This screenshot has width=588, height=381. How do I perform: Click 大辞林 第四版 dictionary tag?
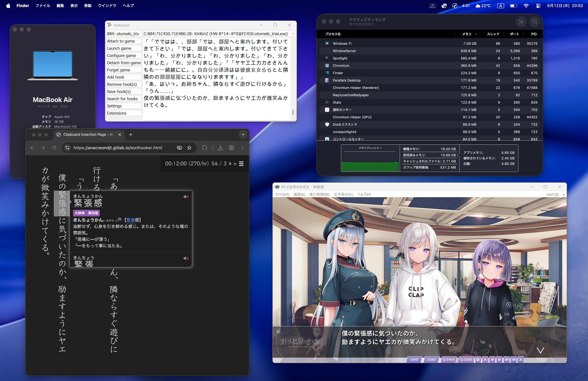click(87, 213)
